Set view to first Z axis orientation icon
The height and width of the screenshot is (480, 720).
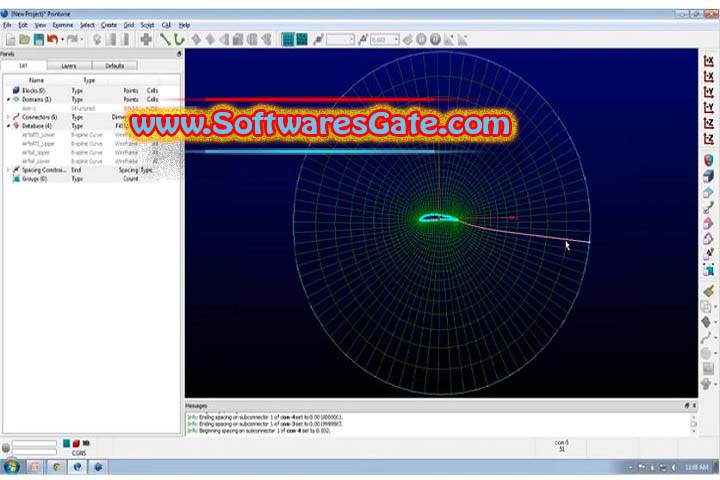[x=709, y=123]
